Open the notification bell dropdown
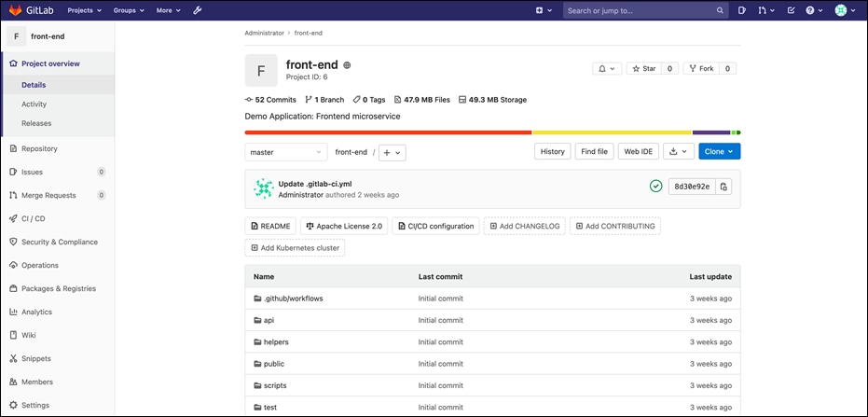 [x=606, y=68]
